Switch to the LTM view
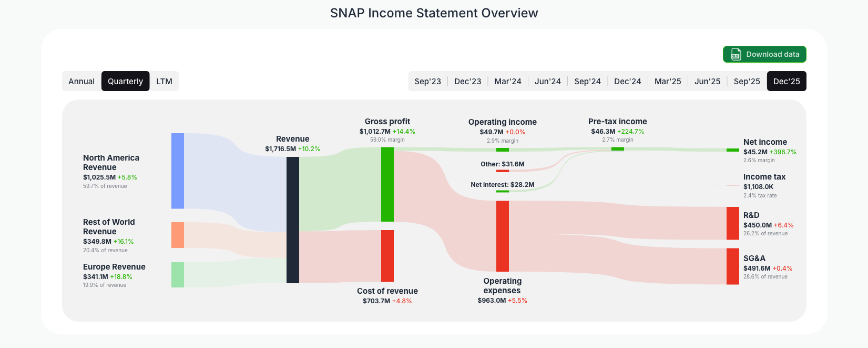The width and height of the screenshot is (868, 348). pyautogui.click(x=164, y=81)
